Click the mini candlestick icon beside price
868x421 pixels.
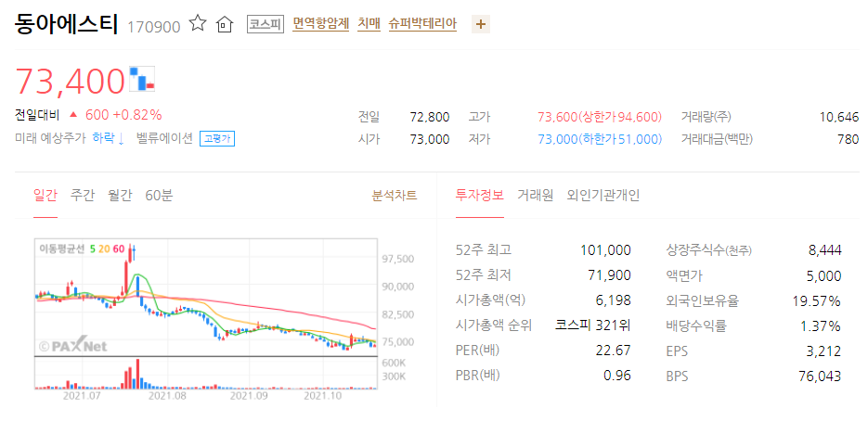(x=142, y=79)
